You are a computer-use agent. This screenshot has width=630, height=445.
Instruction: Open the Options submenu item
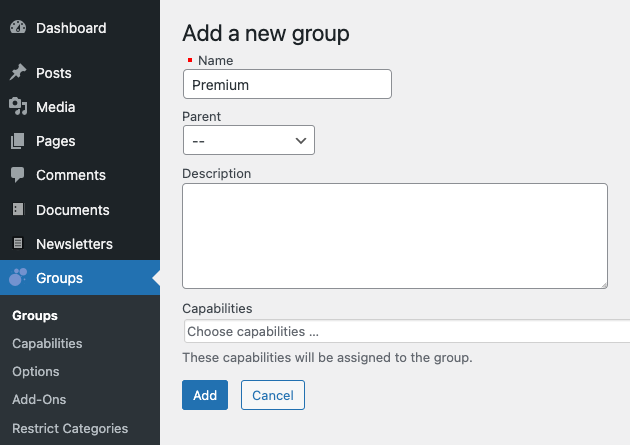pos(36,372)
